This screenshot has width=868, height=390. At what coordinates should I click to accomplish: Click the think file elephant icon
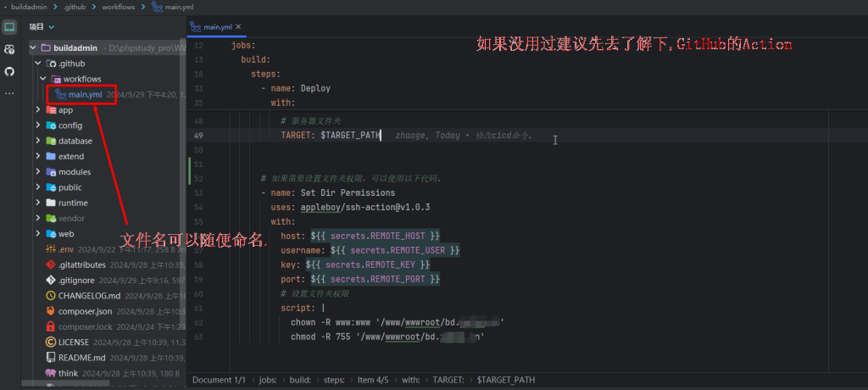tap(51, 373)
